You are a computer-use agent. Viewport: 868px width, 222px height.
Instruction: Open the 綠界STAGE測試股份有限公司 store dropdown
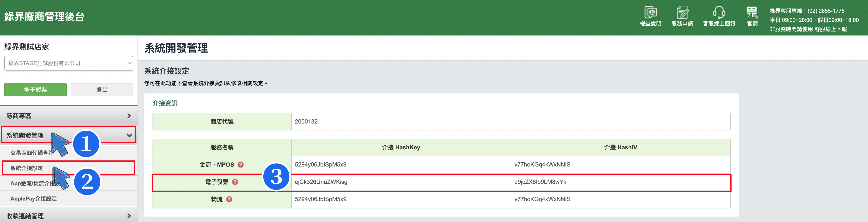click(69, 63)
